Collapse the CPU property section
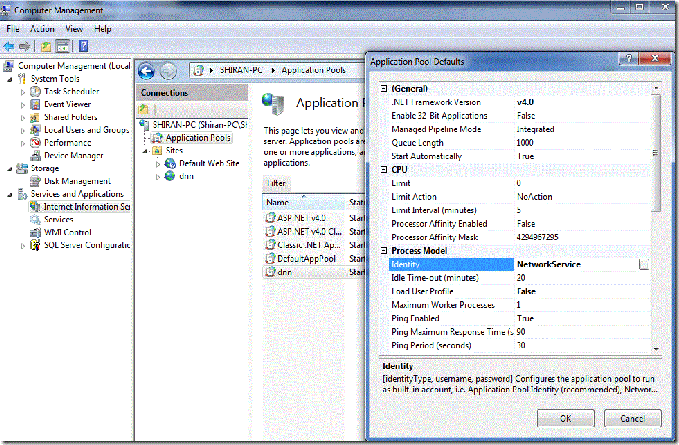 [x=384, y=169]
